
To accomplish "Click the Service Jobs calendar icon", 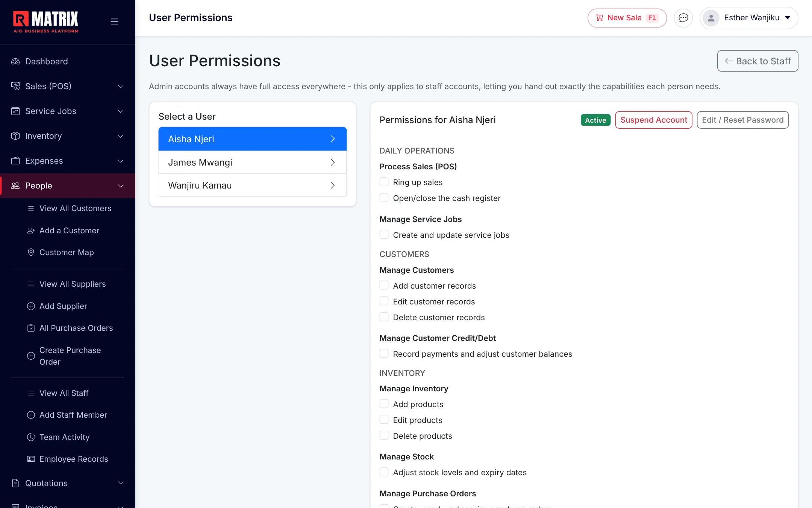I will [x=15, y=111].
